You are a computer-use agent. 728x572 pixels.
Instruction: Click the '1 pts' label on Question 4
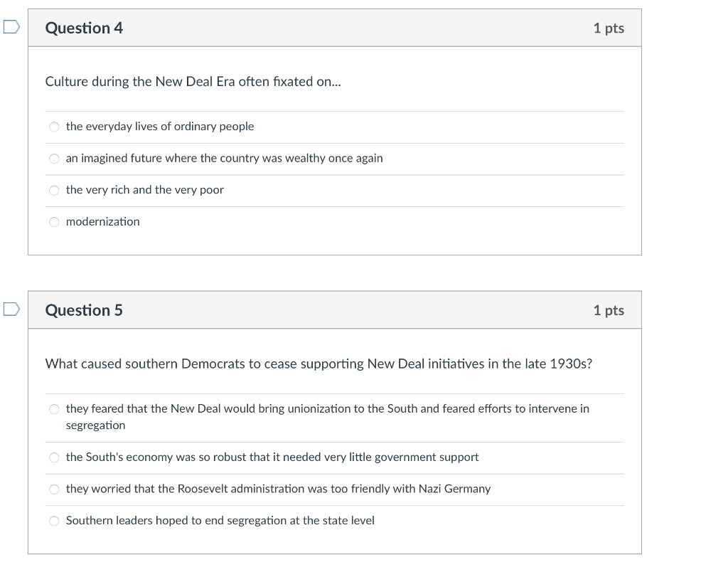click(x=608, y=28)
